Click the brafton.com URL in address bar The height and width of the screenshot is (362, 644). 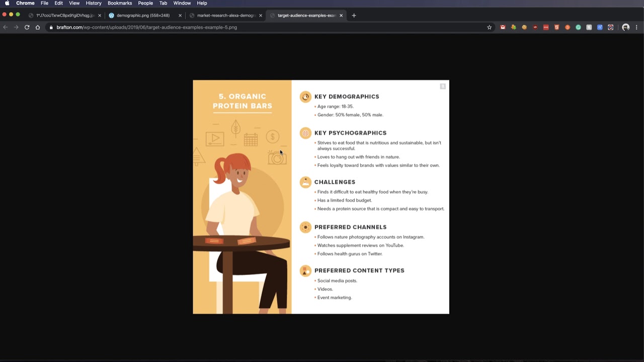tap(146, 27)
